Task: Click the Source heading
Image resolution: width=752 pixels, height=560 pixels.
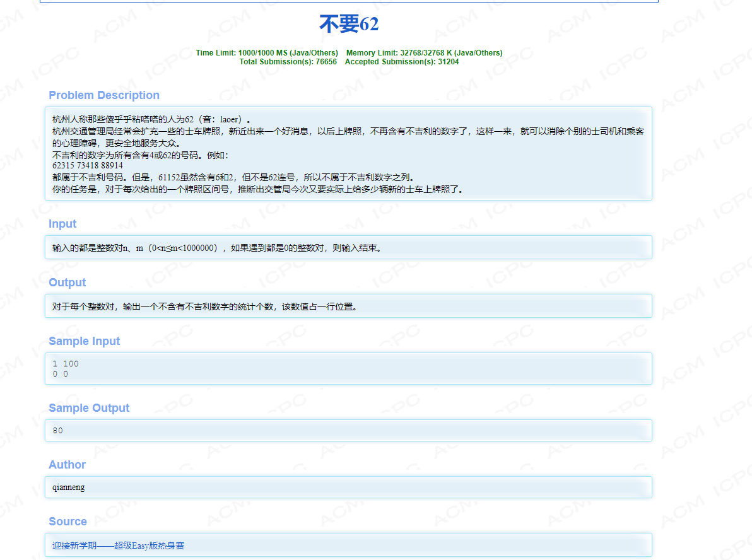Action: 68,521
